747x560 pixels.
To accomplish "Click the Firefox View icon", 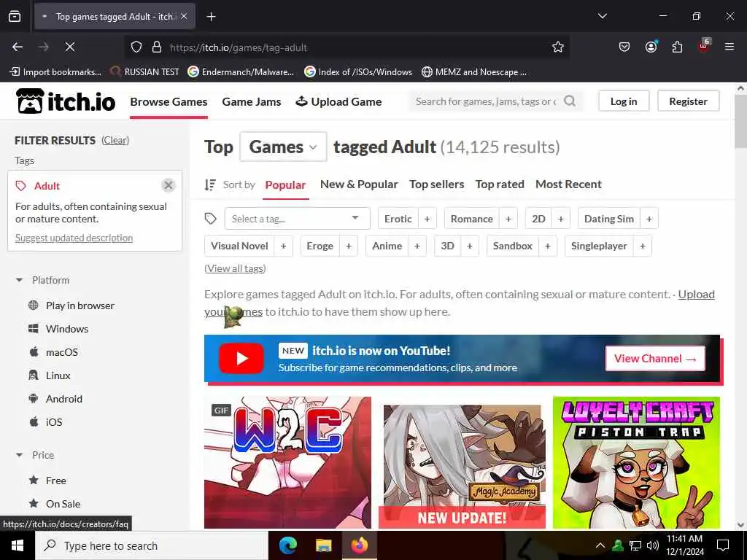I will [15, 17].
